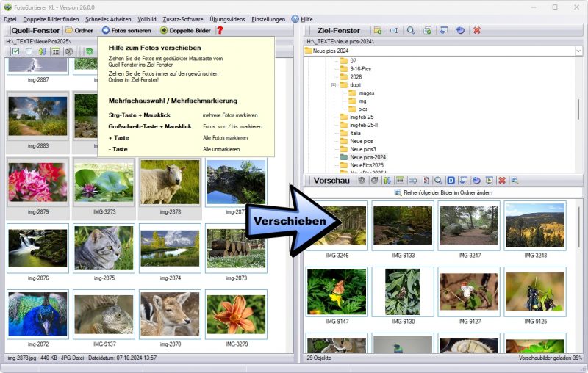Viewport: 588px width, 373px height.
Task: Click the thumbnail grid view icon in source toolbar
Action: [56, 51]
